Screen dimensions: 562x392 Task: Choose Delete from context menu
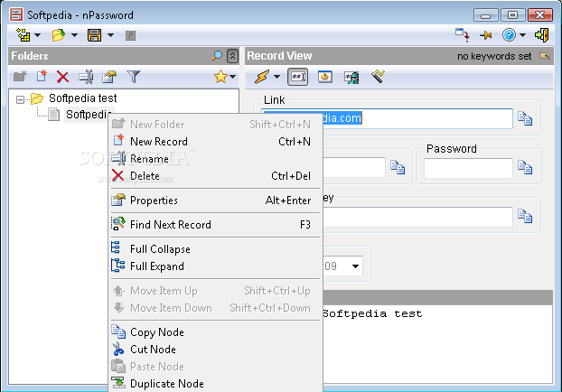point(215,176)
